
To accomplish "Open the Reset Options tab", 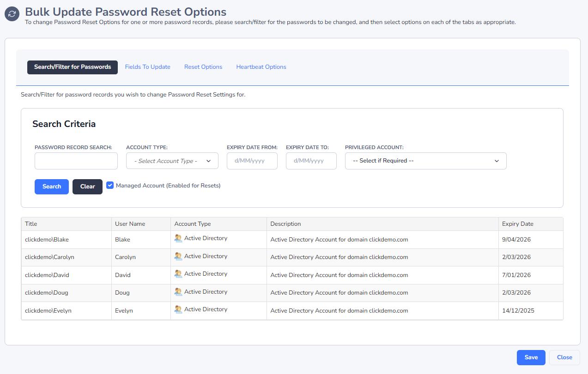I will (203, 67).
